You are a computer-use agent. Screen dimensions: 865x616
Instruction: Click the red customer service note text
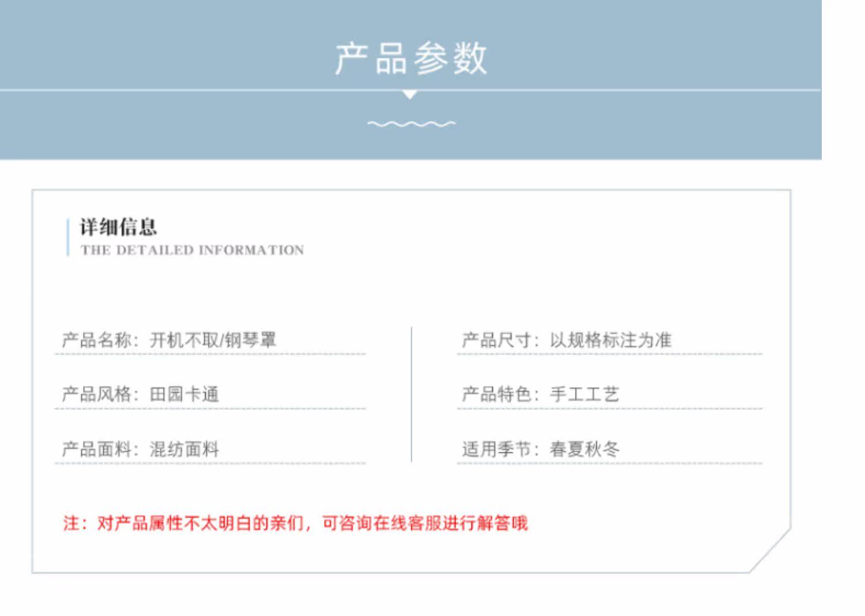(295, 523)
